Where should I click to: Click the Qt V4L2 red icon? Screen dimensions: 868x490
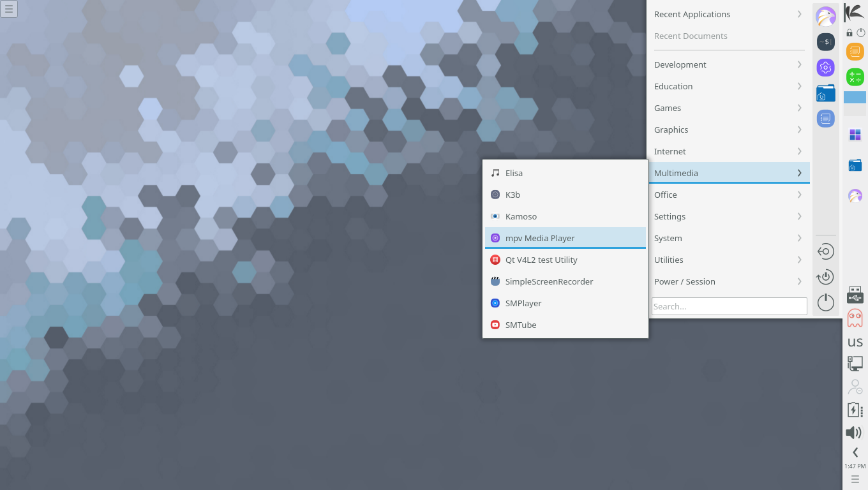pos(495,260)
